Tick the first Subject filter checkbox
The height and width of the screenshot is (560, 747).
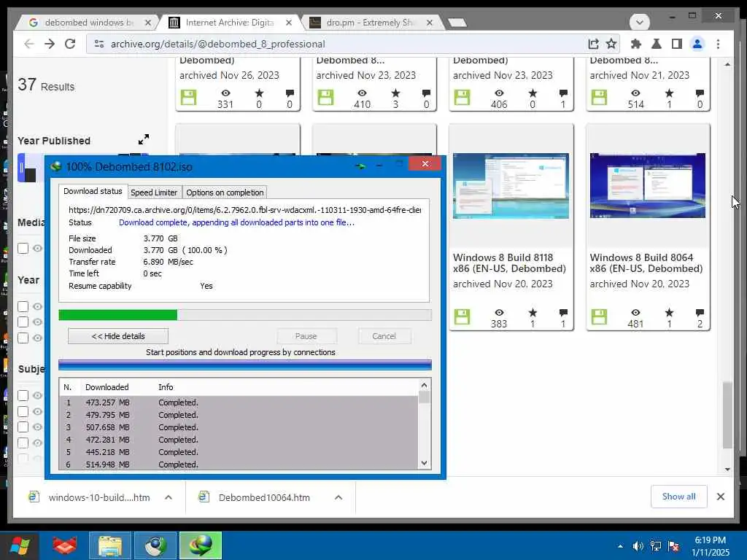point(23,395)
